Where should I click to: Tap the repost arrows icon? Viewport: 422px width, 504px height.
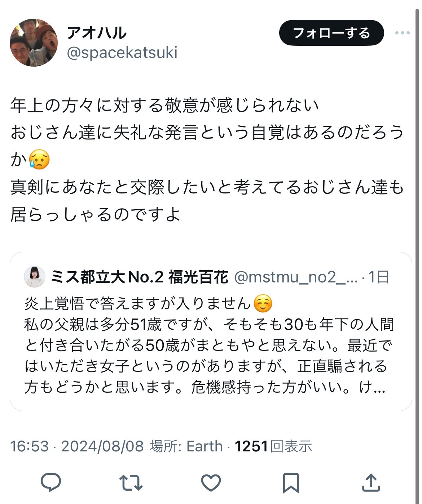point(131,482)
